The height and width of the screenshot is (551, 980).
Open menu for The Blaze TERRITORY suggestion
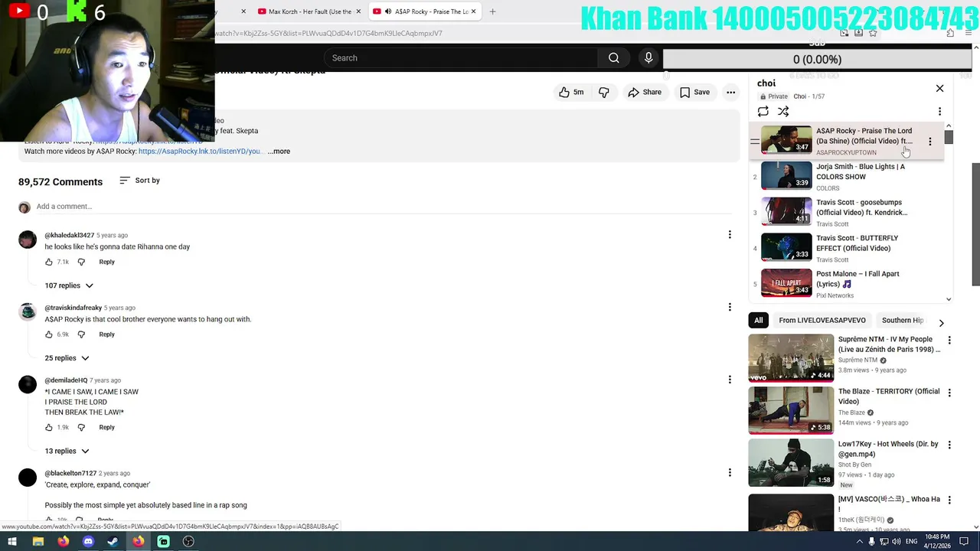pos(949,393)
